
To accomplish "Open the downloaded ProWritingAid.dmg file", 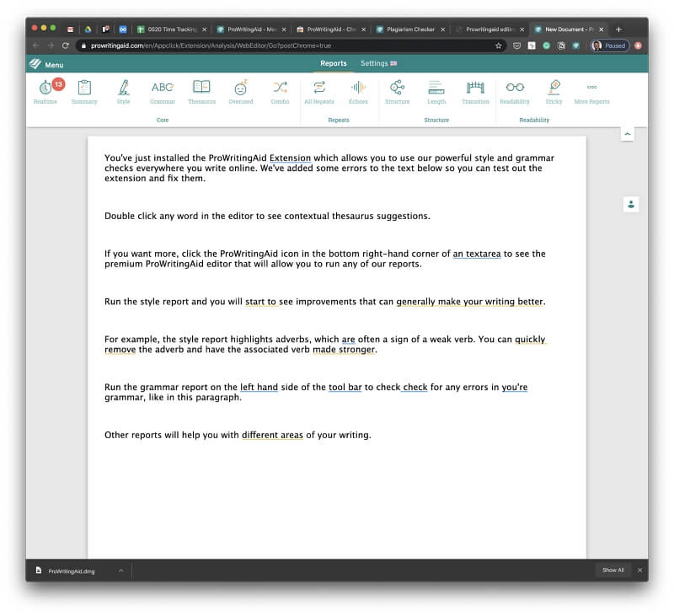I will coord(66,570).
